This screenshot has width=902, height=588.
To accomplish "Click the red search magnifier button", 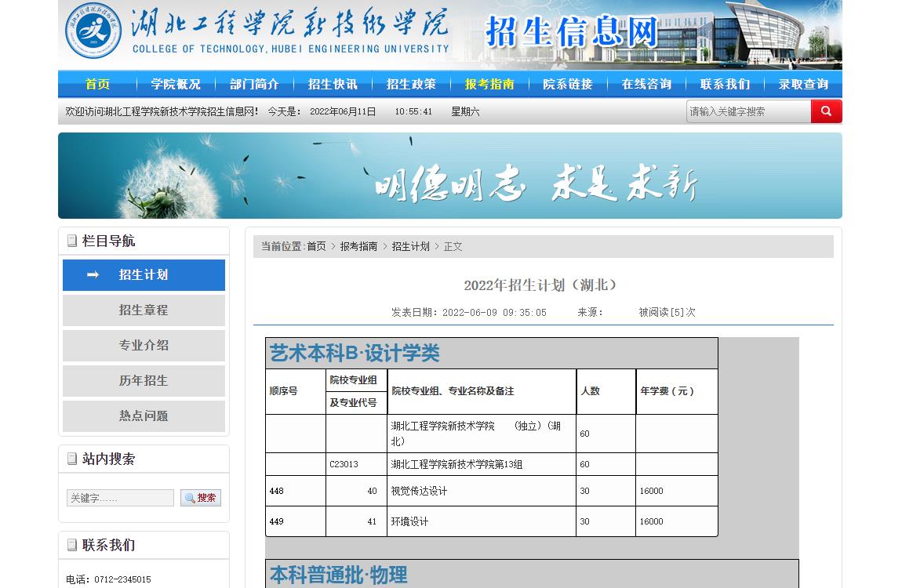I will [x=826, y=111].
